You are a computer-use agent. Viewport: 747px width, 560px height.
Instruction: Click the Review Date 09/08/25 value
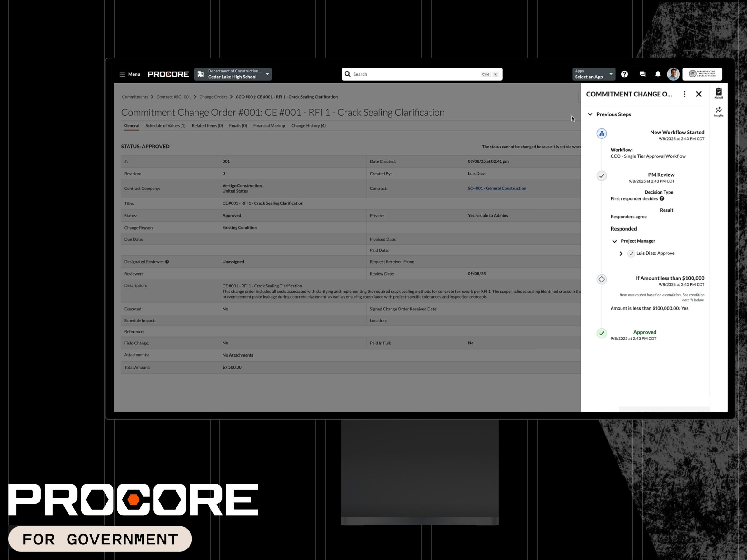[477, 274]
